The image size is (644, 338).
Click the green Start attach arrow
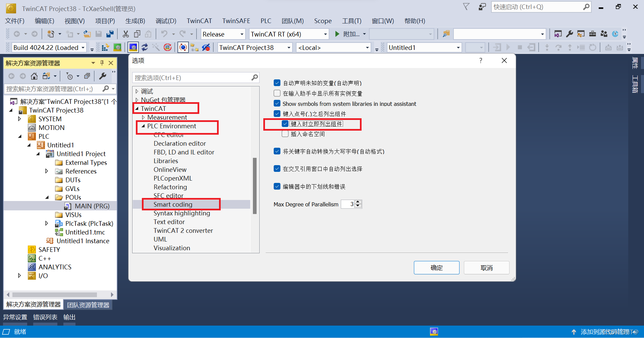point(337,34)
